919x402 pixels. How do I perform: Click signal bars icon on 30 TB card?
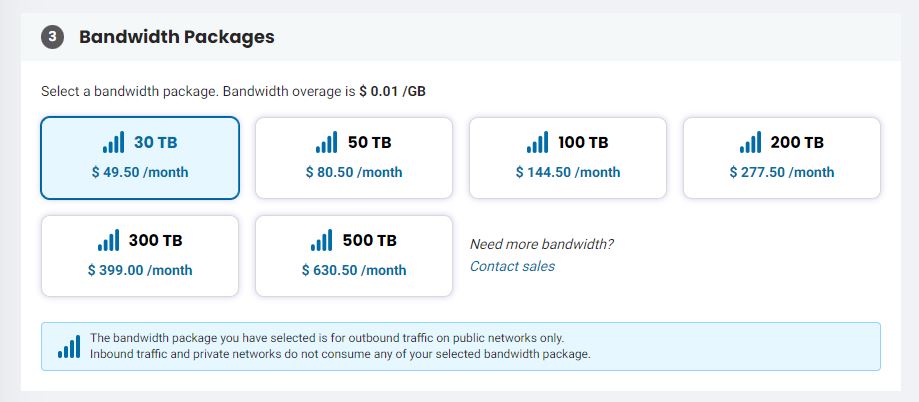[x=115, y=143]
